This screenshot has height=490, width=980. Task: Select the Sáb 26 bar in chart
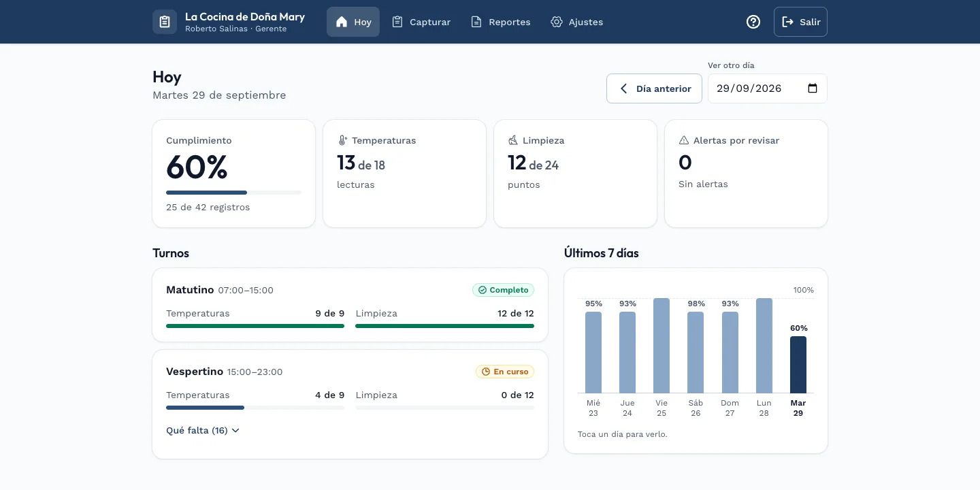[696, 353]
